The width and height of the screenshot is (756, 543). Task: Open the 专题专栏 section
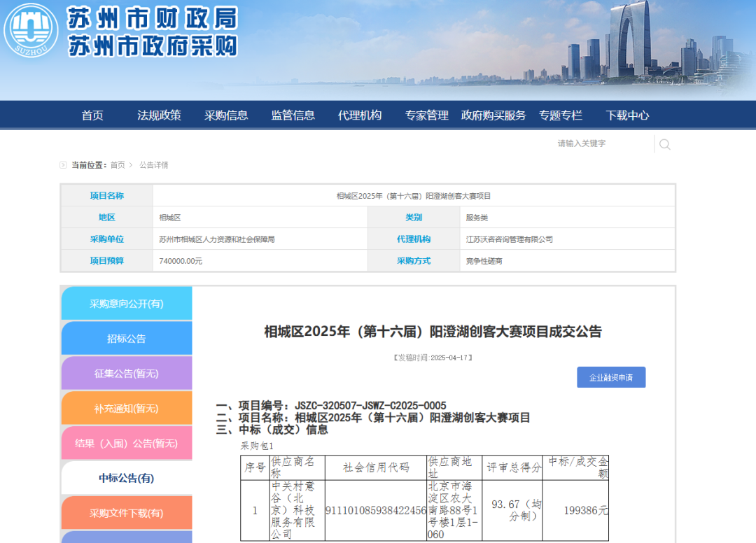pyautogui.click(x=561, y=115)
